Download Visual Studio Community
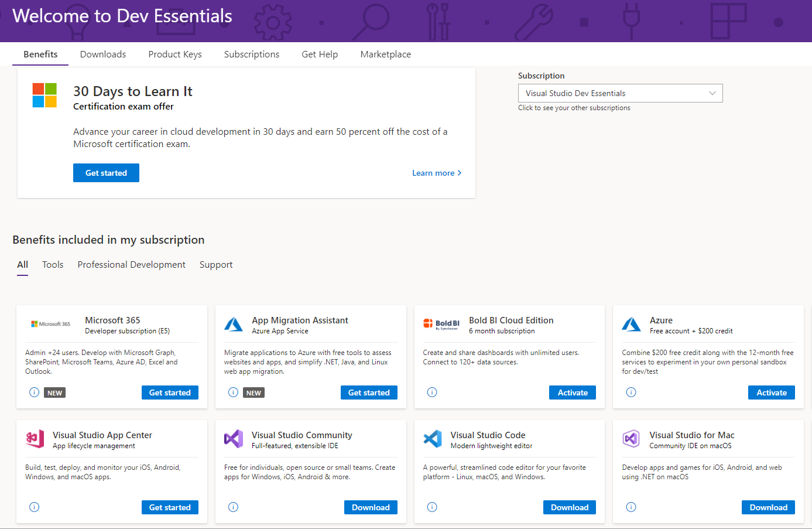Image resolution: width=812 pixels, height=529 pixels. point(371,507)
